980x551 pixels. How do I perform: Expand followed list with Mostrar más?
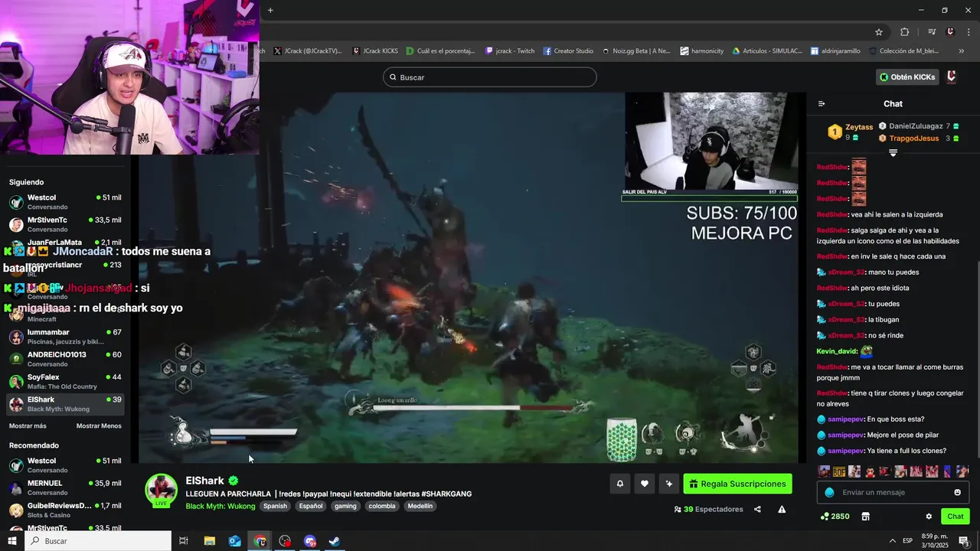pyautogui.click(x=28, y=426)
